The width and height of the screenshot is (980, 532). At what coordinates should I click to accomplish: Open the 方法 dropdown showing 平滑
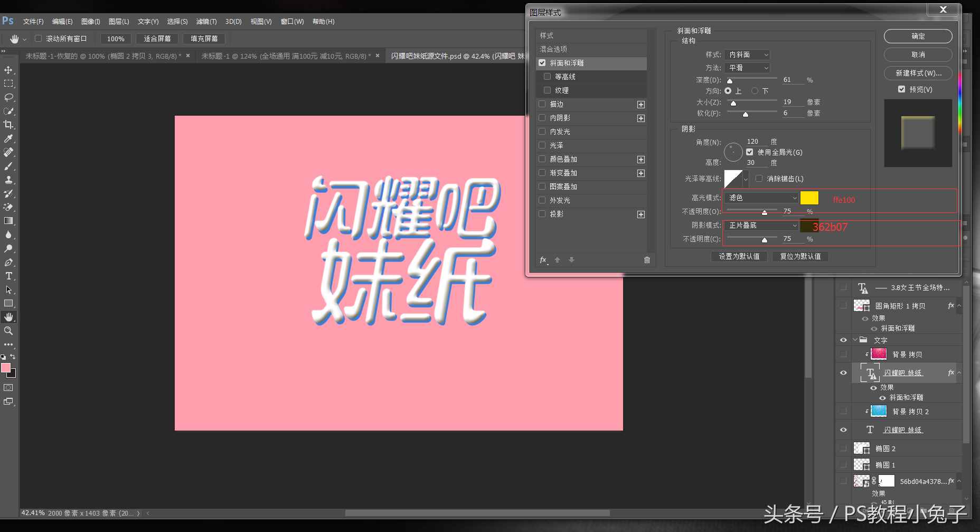(746, 67)
